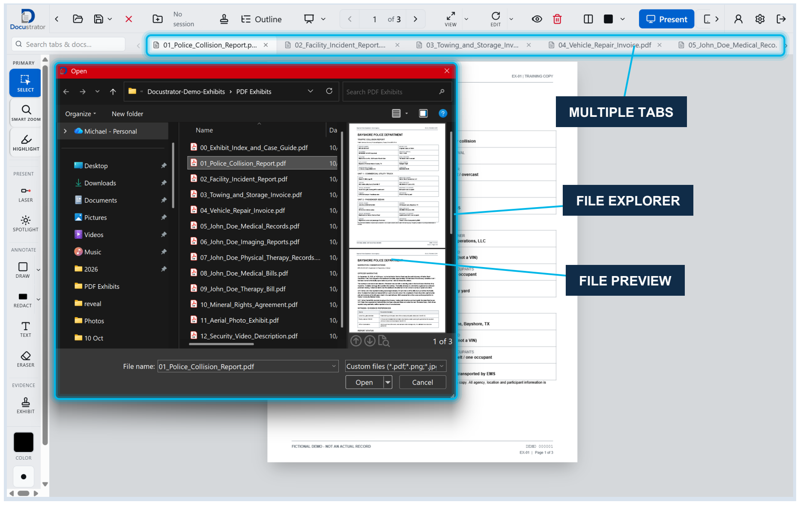This screenshot has width=812, height=505.
Task: Toggle the eye visibility icon
Action: 537,19
